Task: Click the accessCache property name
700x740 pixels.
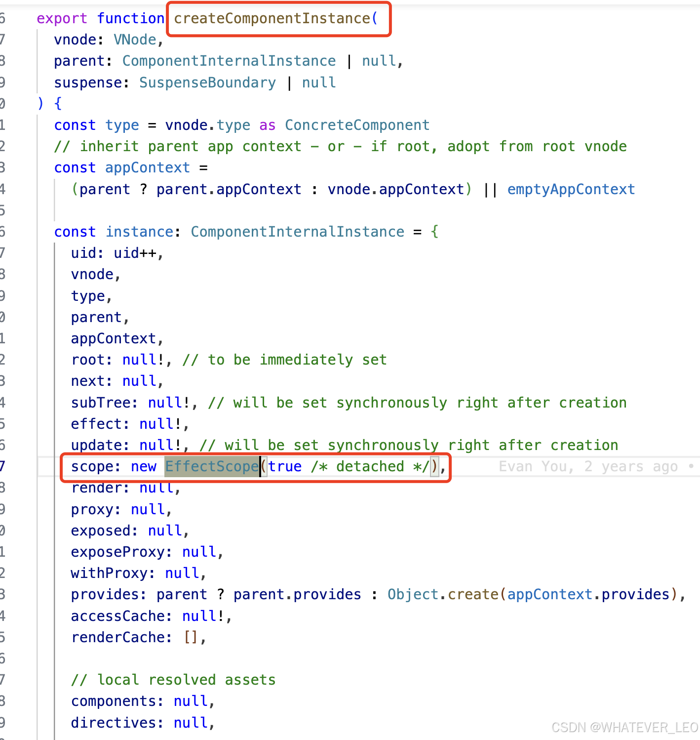Action: 117,617
